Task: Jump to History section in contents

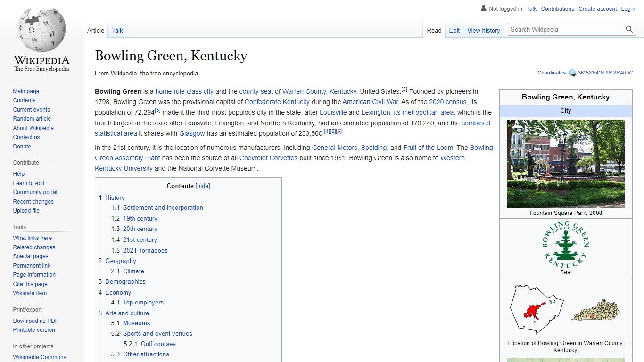Action: coord(115,198)
